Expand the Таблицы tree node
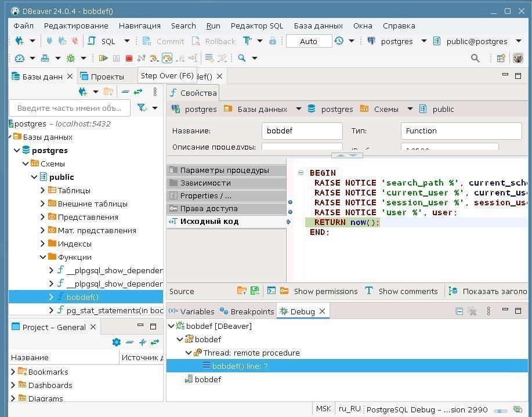Screen dimensions: 532x417 pos(43,190)
